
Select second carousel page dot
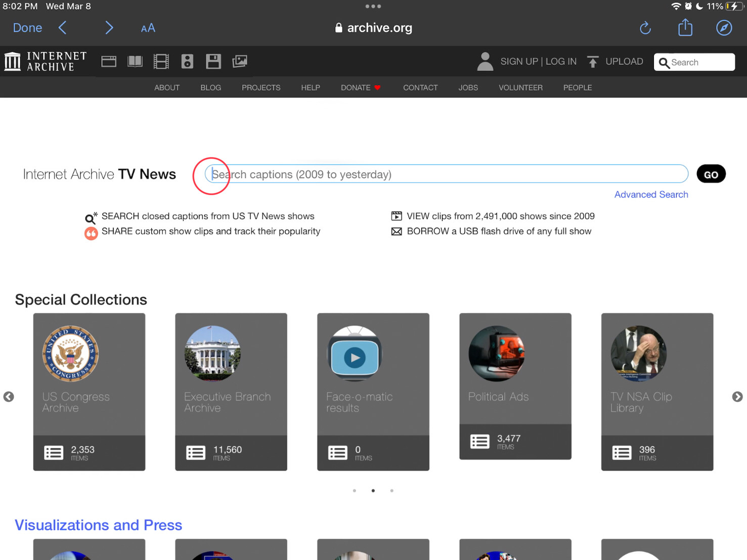click(373, 491)
